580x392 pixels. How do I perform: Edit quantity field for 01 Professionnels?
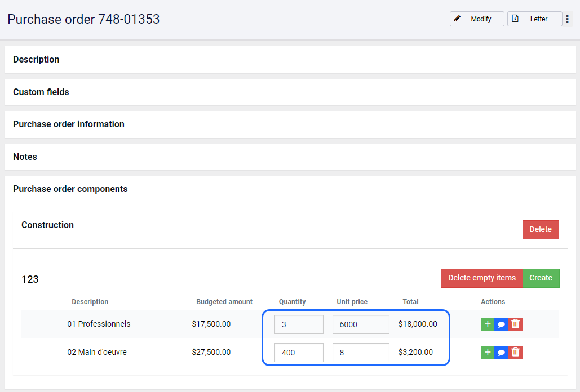(299, 324)
